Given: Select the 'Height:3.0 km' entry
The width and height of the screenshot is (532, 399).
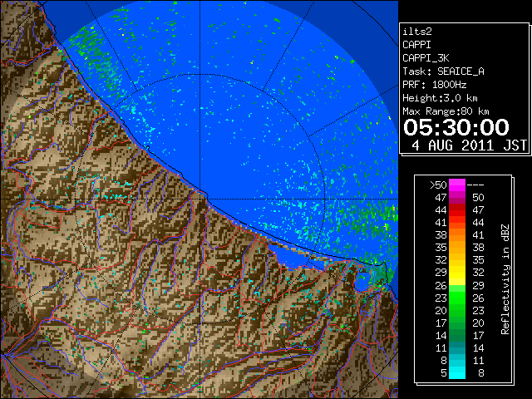Looking at the screenshot, I should [440, 98].
